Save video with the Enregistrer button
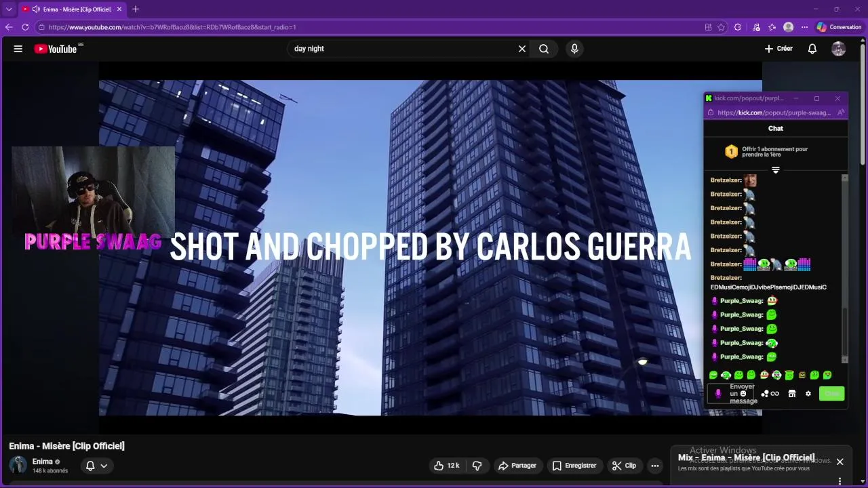The height and width of the screenshot is (488, 868). 574,466
